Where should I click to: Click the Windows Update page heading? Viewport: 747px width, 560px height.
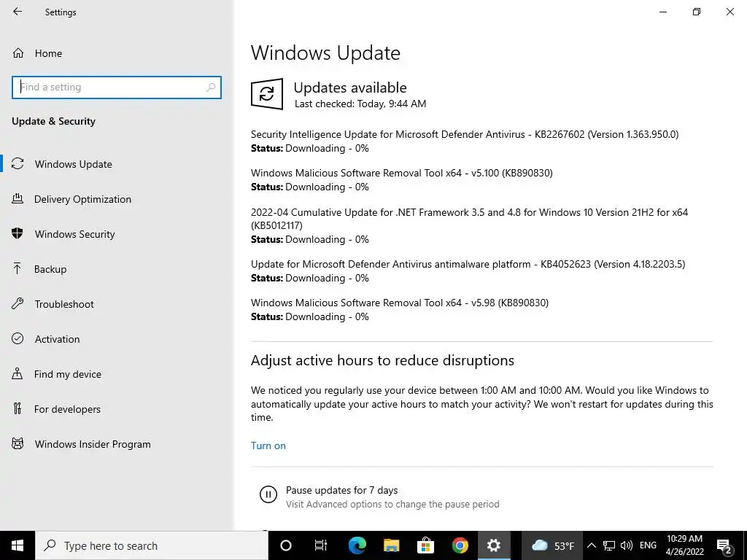point(325,52)
